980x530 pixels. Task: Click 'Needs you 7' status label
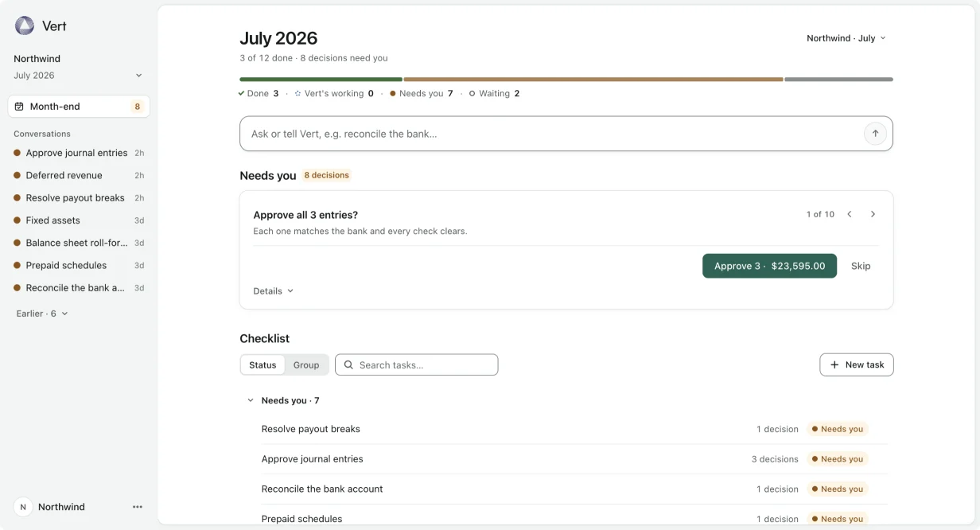(421, 93)
